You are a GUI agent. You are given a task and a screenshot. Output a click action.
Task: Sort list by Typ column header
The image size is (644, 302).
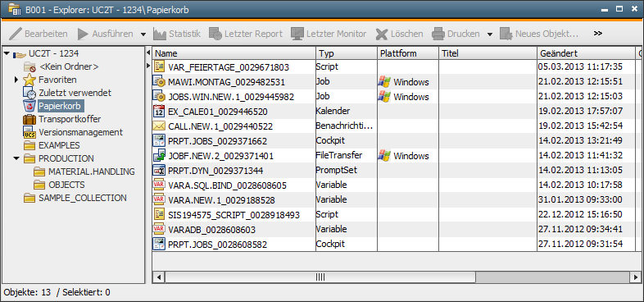(x=347, y=53)
